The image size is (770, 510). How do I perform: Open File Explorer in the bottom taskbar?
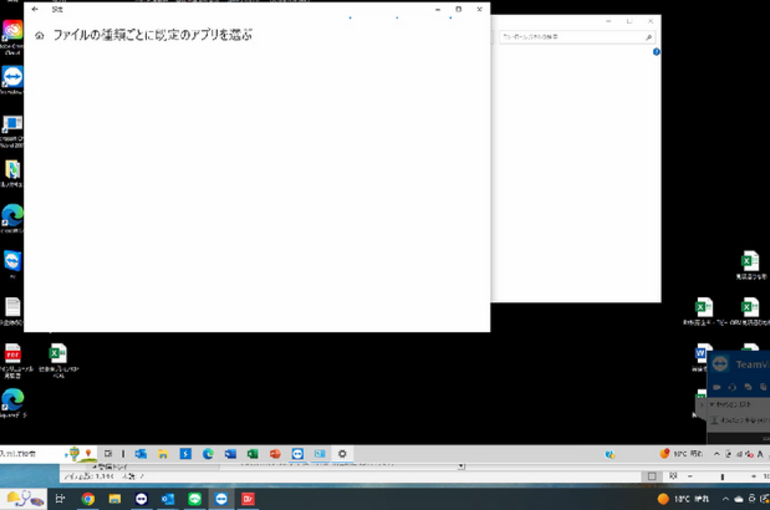tap(115, 498)
